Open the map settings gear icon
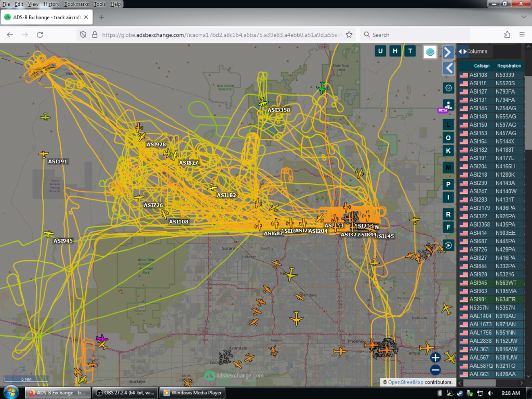The image size is (532, 399). [x=448, y=88]
